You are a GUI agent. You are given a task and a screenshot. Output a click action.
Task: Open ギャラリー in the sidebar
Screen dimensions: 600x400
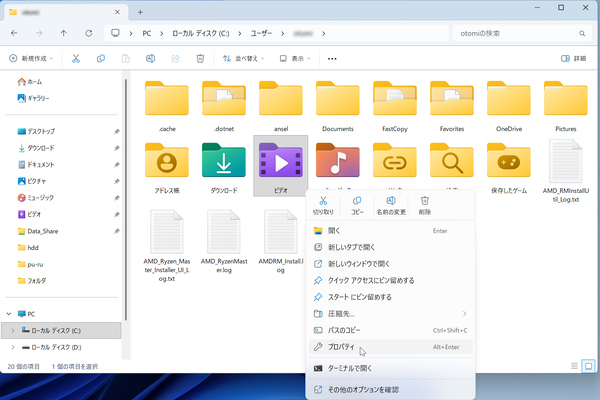pyautogui.click(x=34, y=98)
